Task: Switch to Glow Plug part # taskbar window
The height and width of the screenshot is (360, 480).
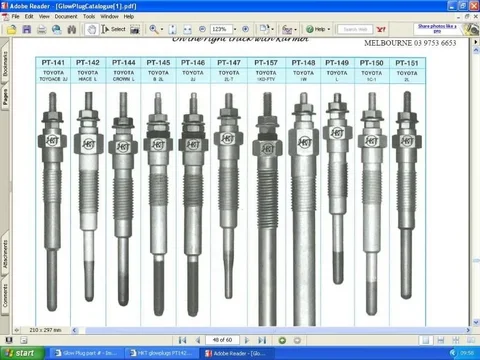Action: point(86,353)
